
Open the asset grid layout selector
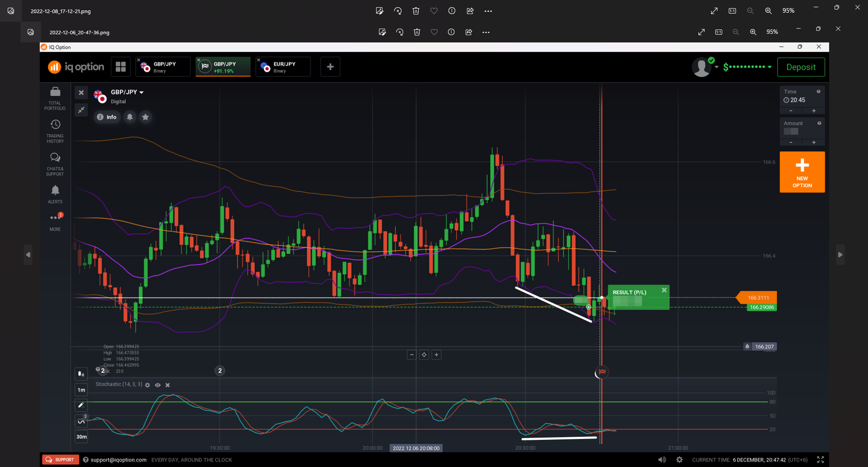121,67
